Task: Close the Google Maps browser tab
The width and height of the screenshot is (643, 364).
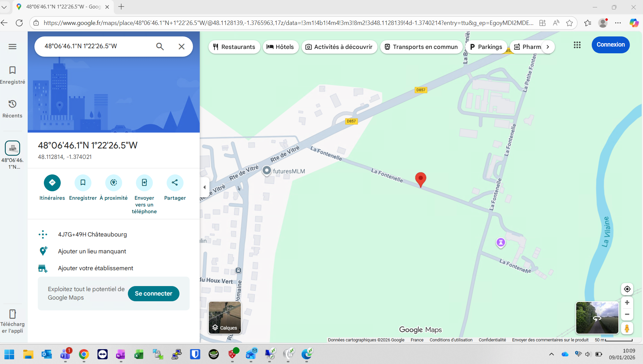Action: tap(107, 7)
